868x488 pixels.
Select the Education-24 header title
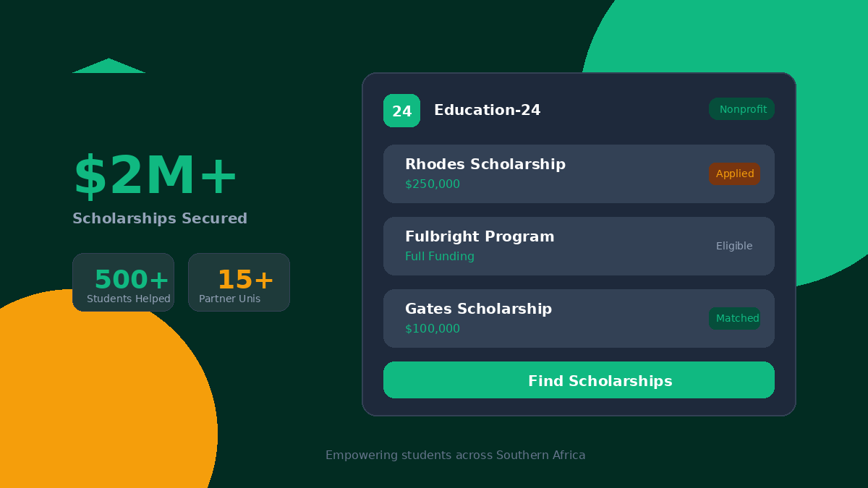tap(487, 110)
